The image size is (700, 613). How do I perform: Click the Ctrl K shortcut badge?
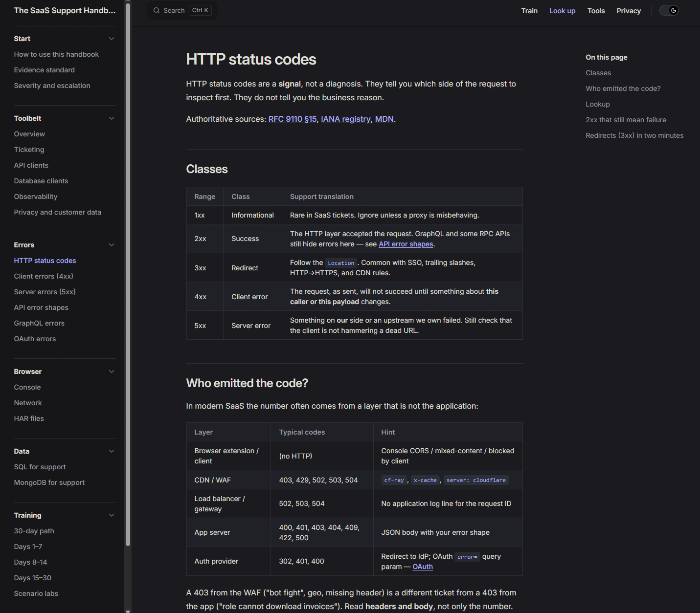click(200, 10)
